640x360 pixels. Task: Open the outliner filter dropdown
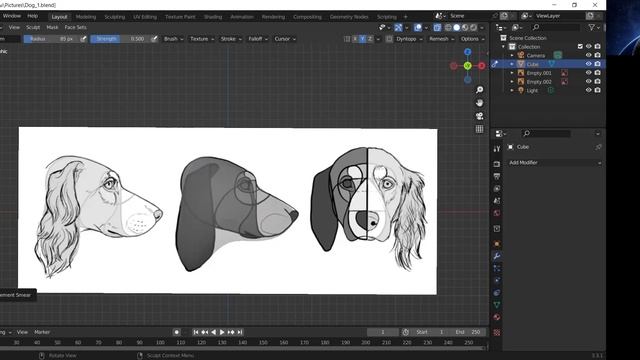coord(593,27)
